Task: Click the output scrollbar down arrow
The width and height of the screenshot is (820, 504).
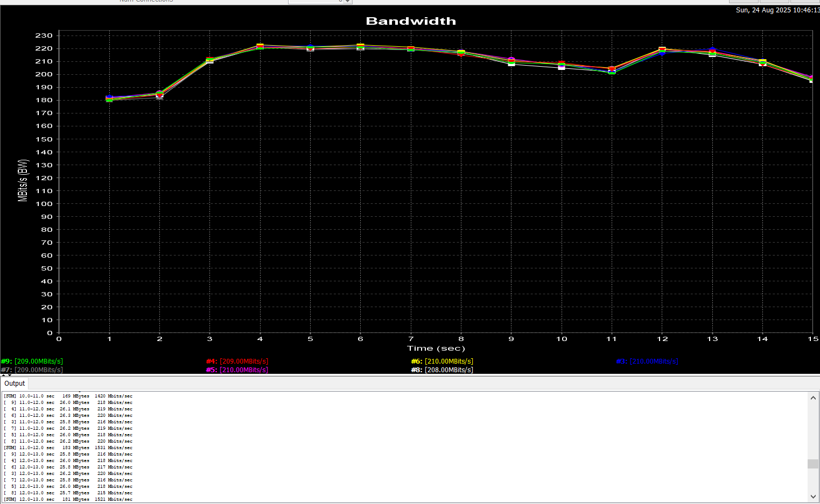Action: pos(813,496)
